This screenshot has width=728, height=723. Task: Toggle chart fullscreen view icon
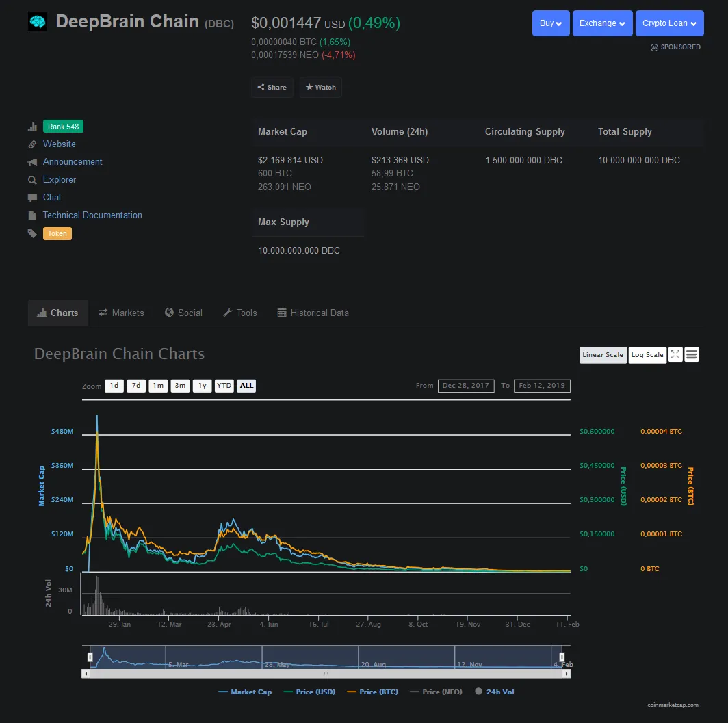(675, 354)
